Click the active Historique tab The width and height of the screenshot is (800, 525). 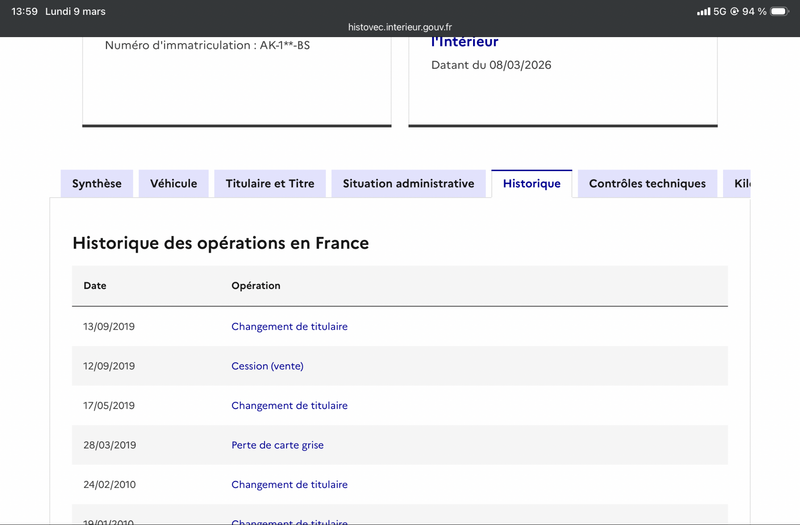[x=531, y=184]
